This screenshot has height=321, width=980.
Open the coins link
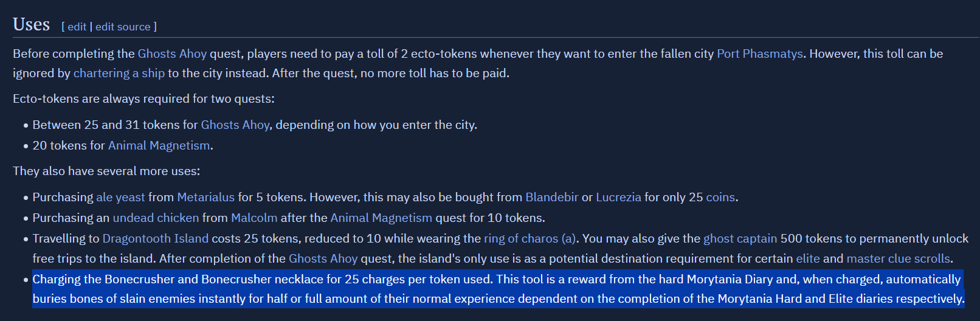[x=720, y=197]
